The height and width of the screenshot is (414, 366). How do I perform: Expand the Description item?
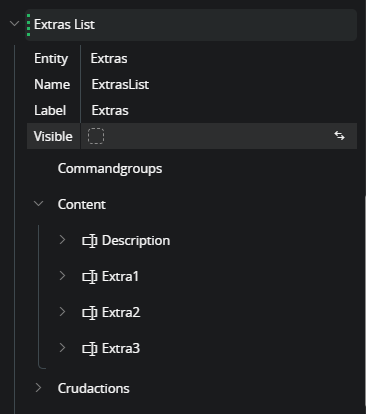pos(62,239)
